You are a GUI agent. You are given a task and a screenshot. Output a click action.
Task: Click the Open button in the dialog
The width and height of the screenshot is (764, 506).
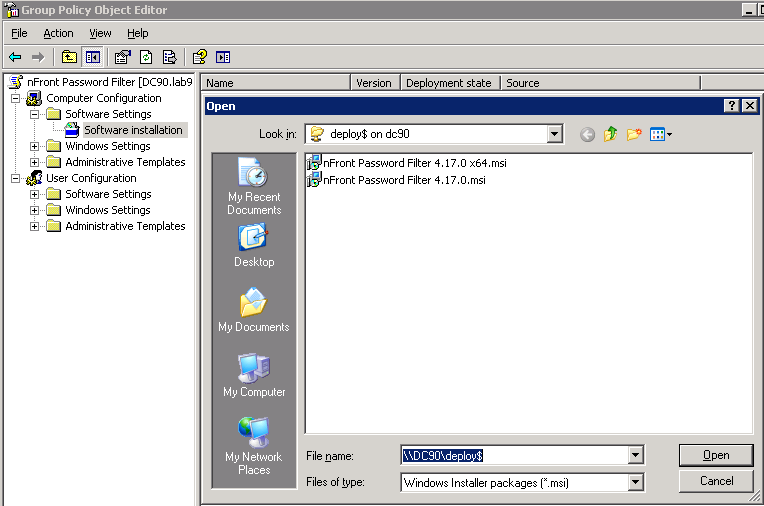tap(716, 455)
